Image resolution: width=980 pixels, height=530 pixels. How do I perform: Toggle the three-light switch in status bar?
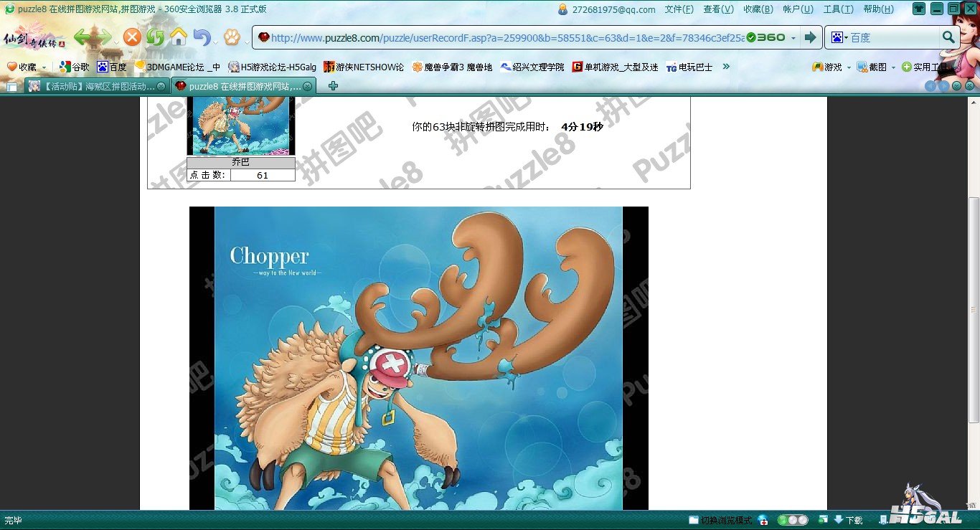pos(793,520)
